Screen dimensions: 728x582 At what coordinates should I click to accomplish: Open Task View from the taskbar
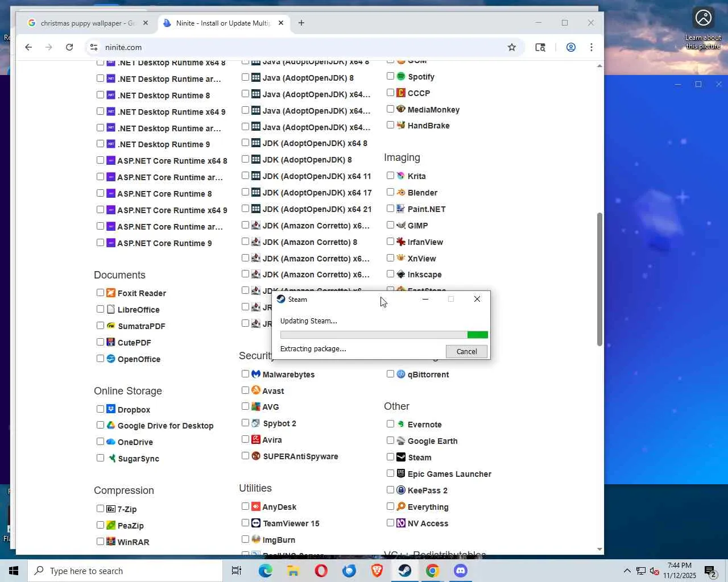pyautogui.click(x=237, y=571)
